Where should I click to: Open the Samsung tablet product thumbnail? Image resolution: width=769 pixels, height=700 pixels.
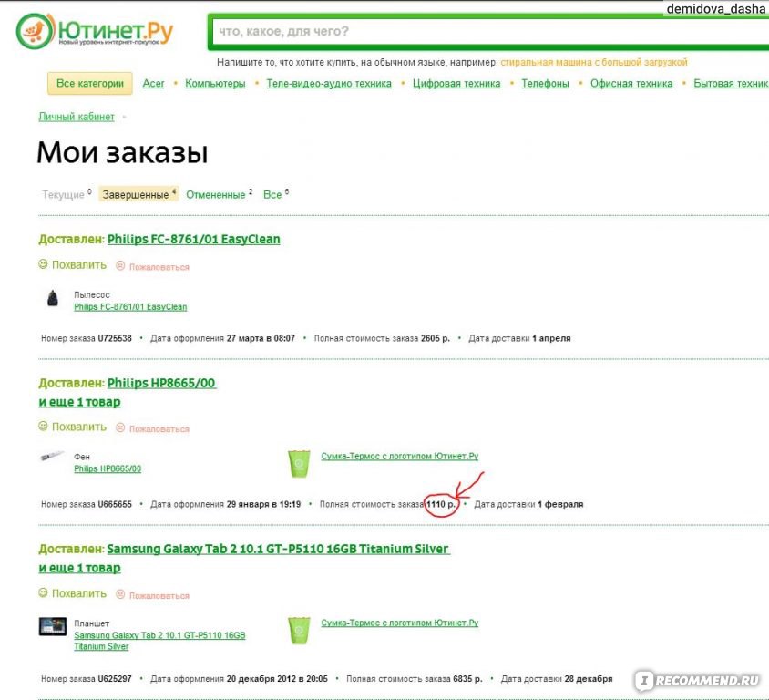(x=53, y=626)
